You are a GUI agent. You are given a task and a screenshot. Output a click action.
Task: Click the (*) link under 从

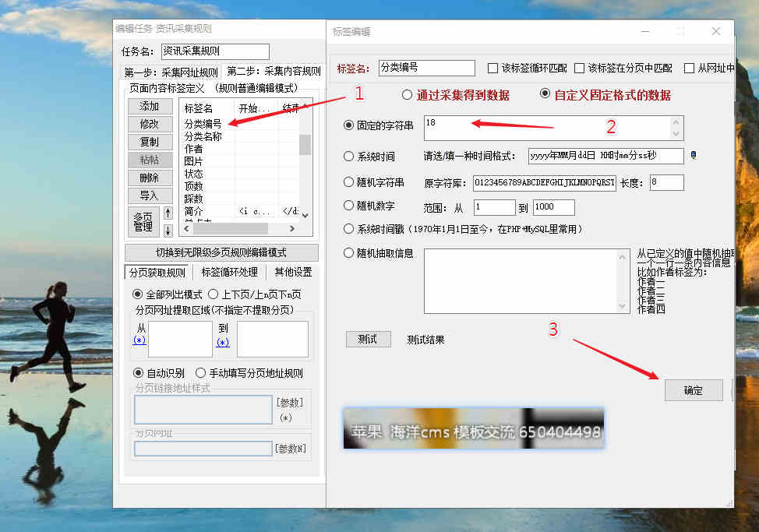coord(139,340)
